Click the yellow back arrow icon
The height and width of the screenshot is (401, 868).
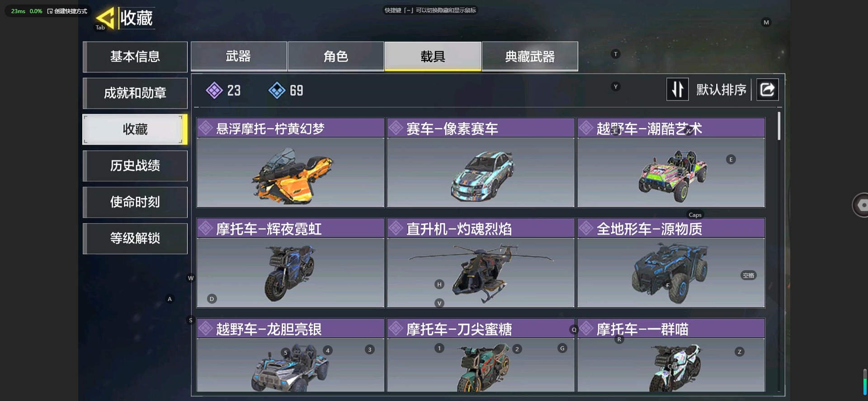105,19
